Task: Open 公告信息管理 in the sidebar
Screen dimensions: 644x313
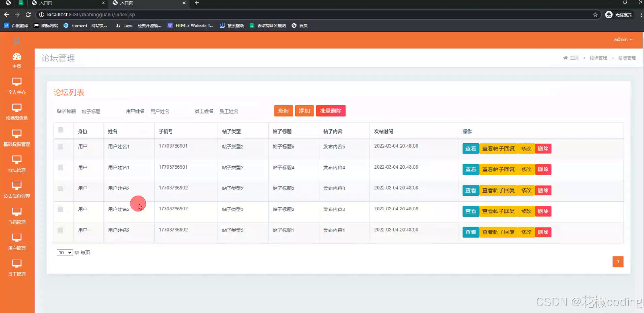Action: click(x=17, y=190)
